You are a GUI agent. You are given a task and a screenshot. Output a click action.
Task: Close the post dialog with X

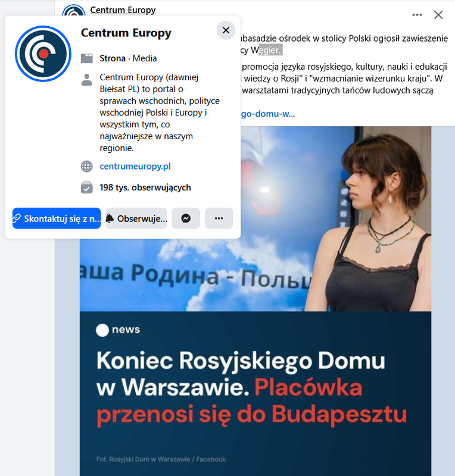click(x=438, y=15)
